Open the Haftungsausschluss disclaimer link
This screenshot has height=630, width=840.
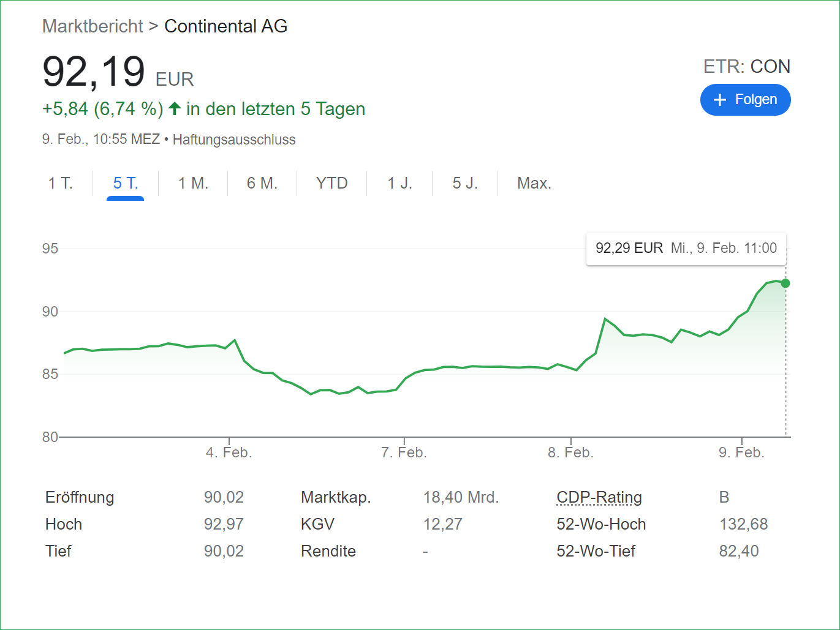234,140
